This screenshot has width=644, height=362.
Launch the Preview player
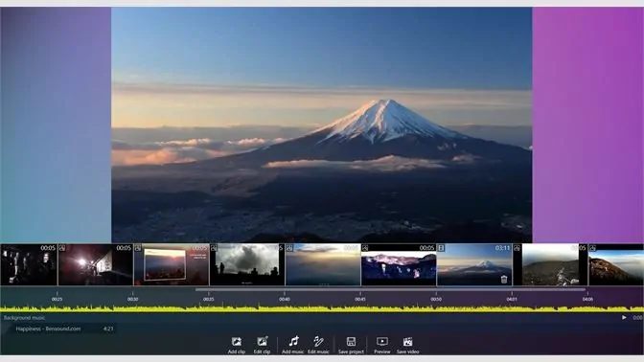[x=382, y=345]
